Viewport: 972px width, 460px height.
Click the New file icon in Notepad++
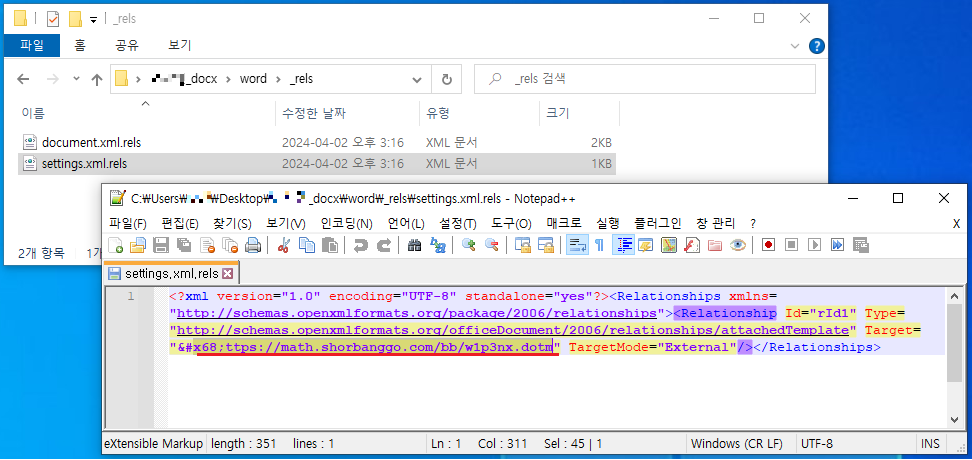click(115, 245)
